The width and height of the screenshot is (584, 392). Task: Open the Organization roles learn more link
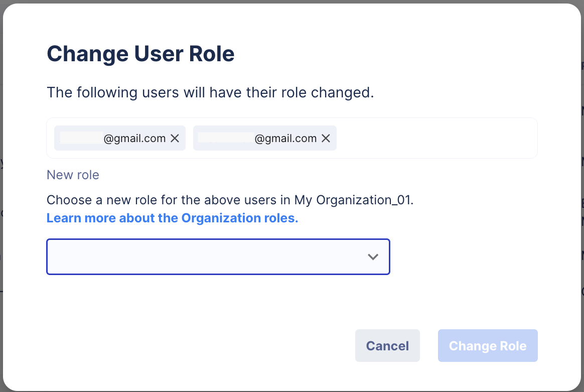coord(172,218)
